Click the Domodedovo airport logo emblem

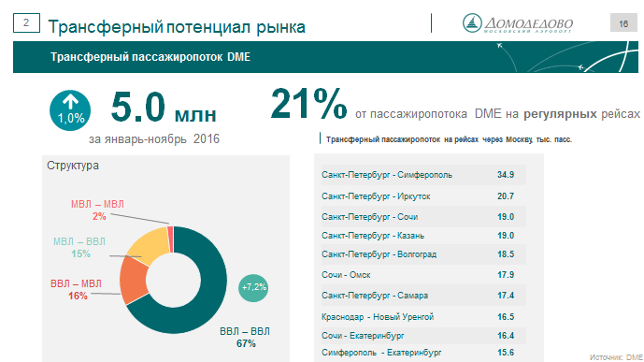[472, 23]
